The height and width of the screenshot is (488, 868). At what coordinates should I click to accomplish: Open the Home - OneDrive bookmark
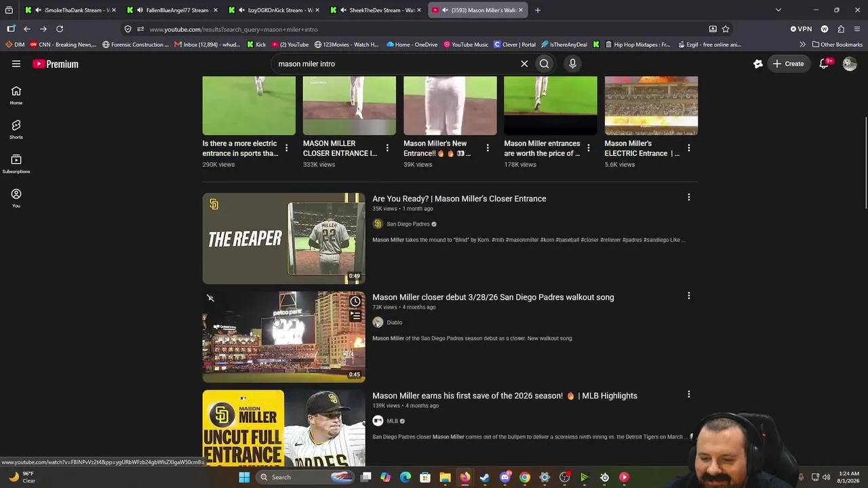point(412,45)
